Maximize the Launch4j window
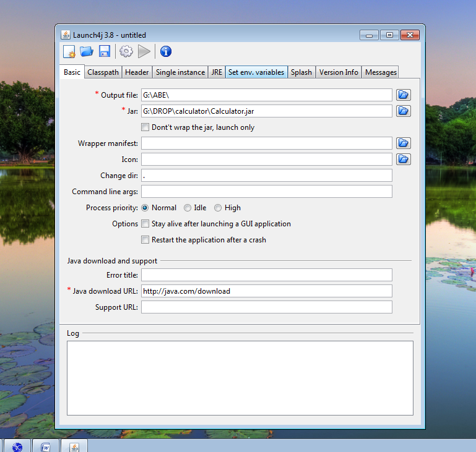The width and height of the screenshot is (476, 452). (x=389, y=35)
